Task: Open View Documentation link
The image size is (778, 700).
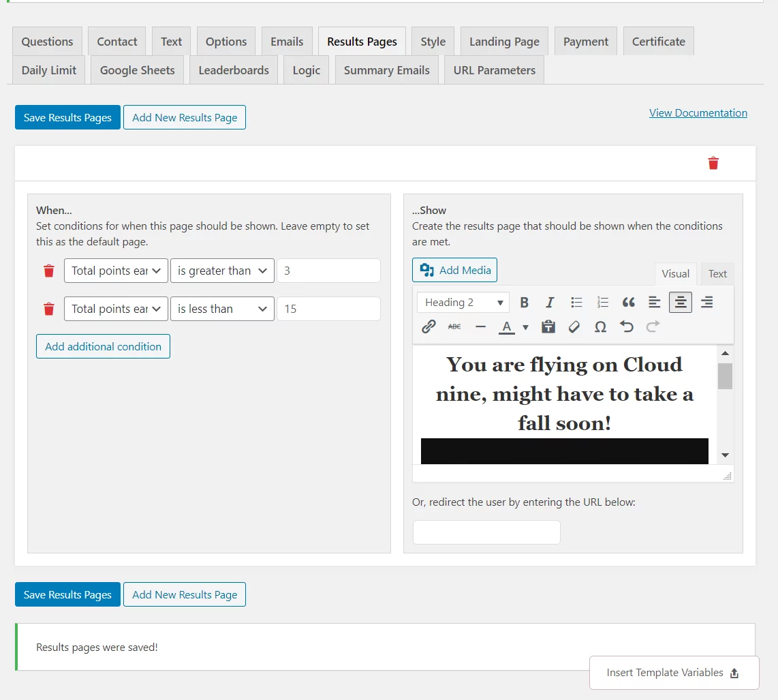Action: (x=698, y=112)
